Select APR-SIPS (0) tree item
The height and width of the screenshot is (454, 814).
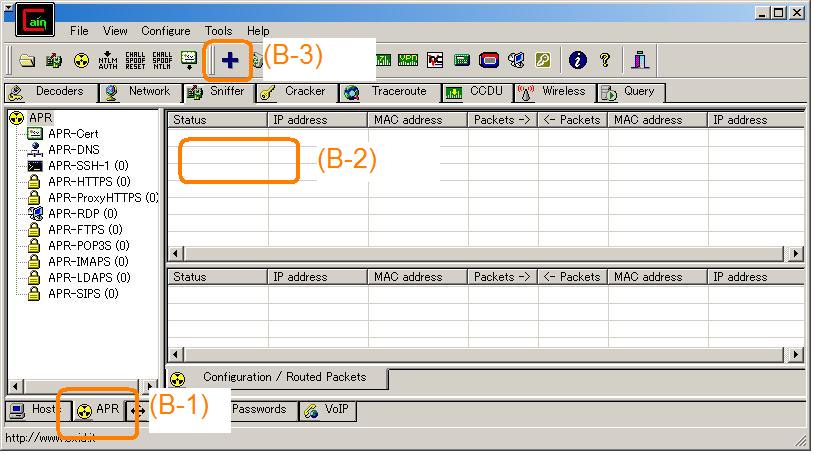pyautogui.click(x=83, y=294)
